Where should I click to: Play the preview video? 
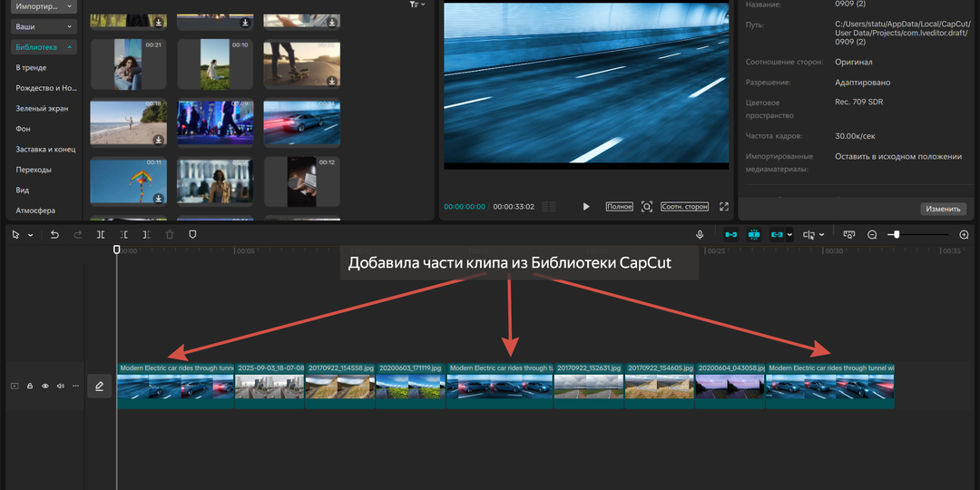(586, 206)
